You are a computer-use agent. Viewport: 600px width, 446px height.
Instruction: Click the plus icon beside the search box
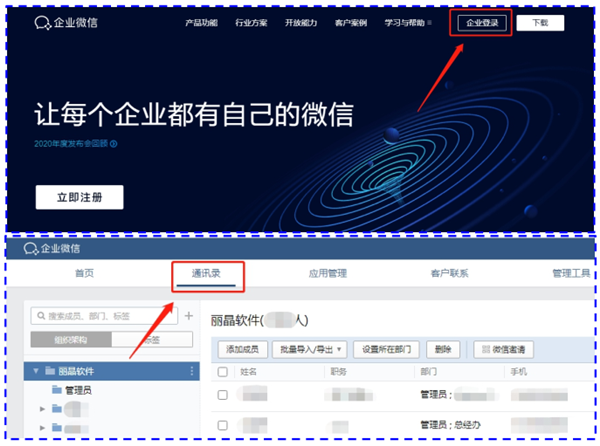pos(189,316)
